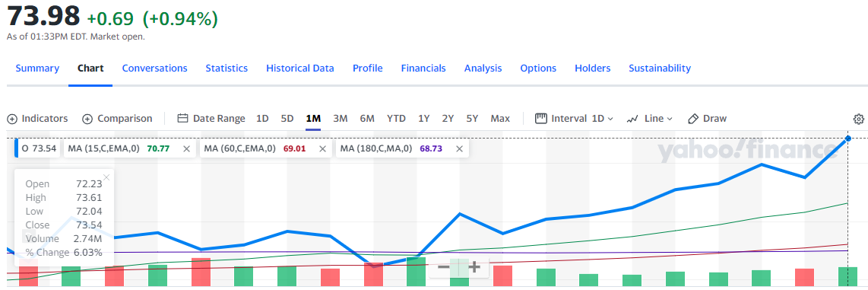Select the YTD range
868x290 pixels.
(x=396, y=119)
